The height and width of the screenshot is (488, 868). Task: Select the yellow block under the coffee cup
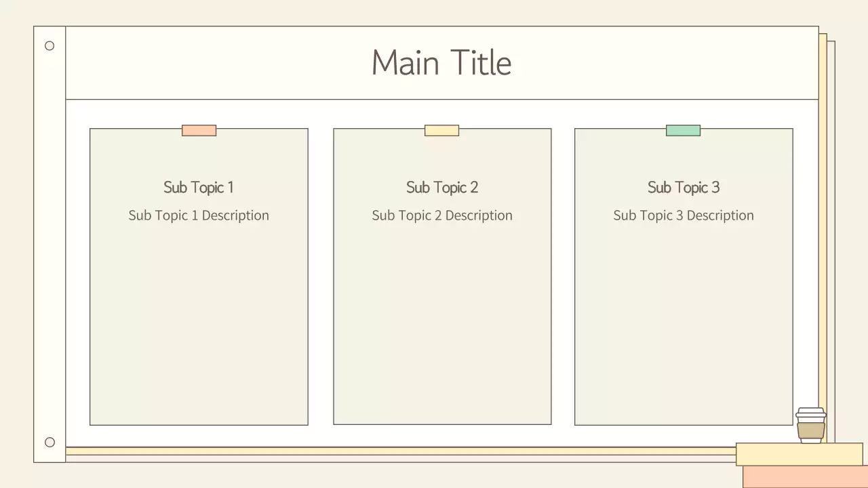(x=799, y=454)
